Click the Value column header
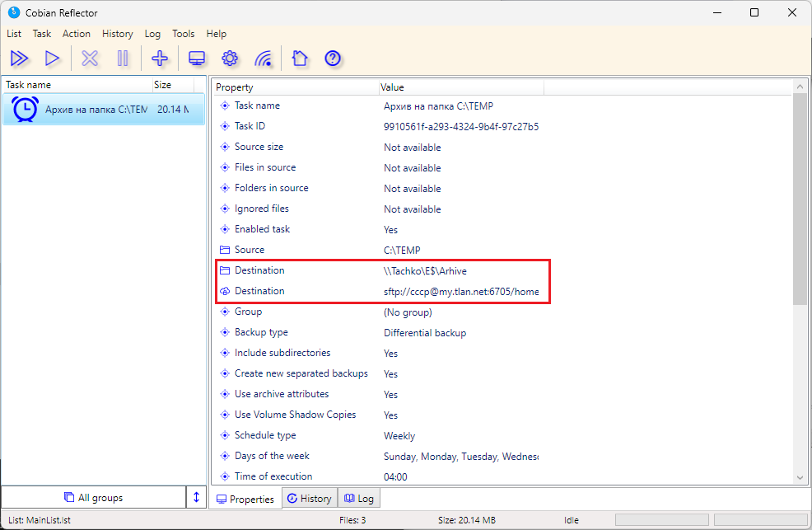This screenshot has width=812, height=530. tap(461, 87)
